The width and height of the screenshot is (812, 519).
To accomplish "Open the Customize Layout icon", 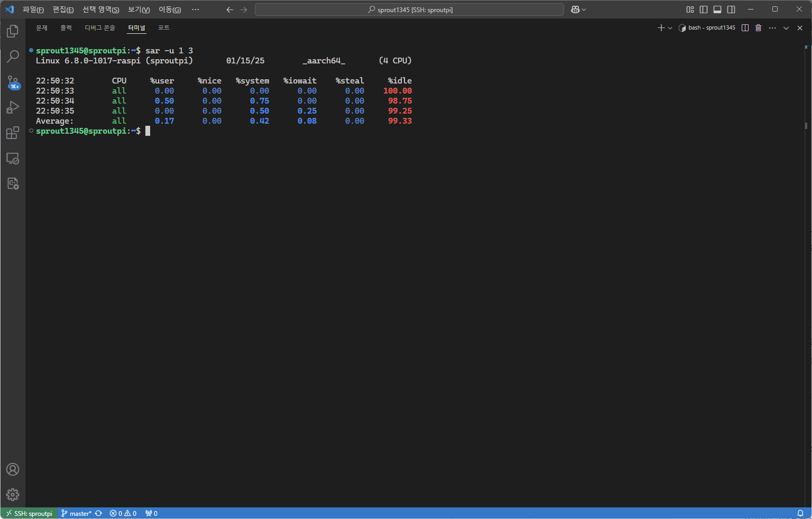I will (690, 10).
